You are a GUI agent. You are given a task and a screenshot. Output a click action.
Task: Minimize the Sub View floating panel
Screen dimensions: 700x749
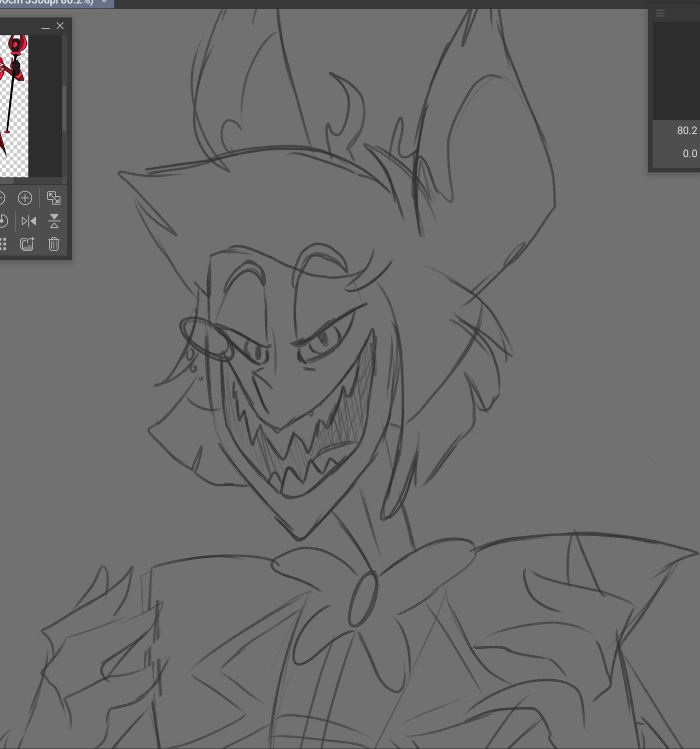pos(46,26)
